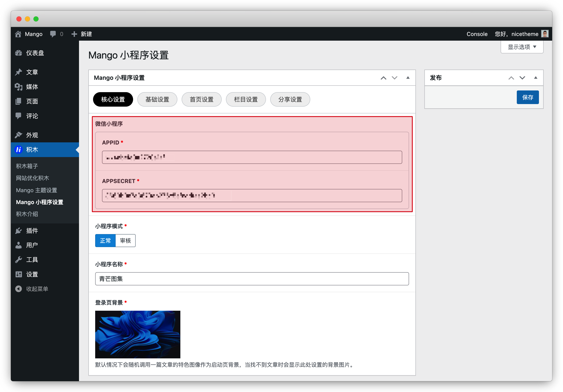Click the 新建 new item link
The height and width of the screenshot is (392, 563).
86,34
